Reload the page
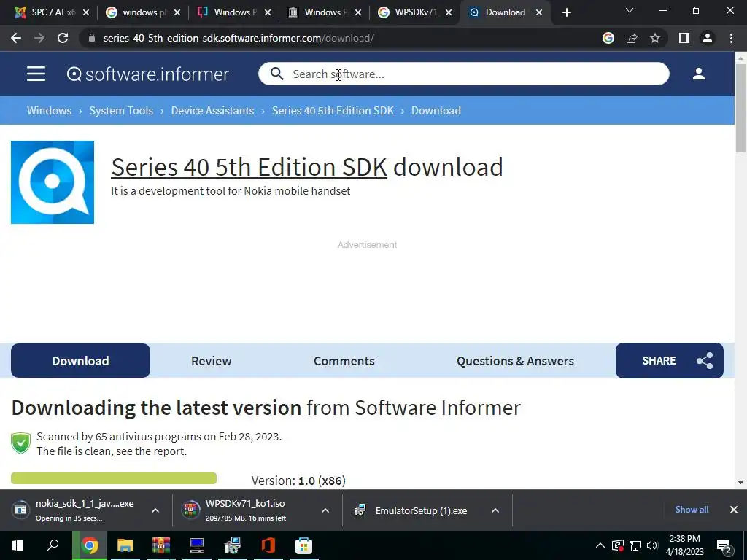 point(63,38)
